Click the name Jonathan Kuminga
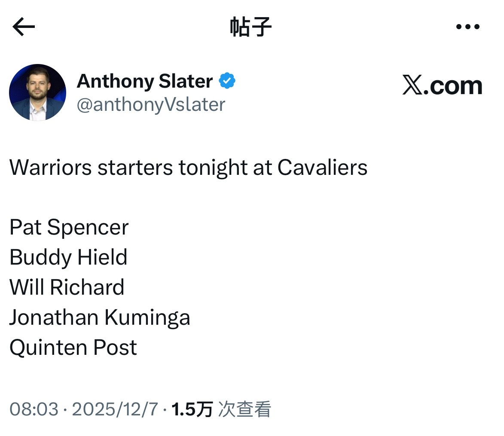504x436 pixels. (x=100, y=317)
